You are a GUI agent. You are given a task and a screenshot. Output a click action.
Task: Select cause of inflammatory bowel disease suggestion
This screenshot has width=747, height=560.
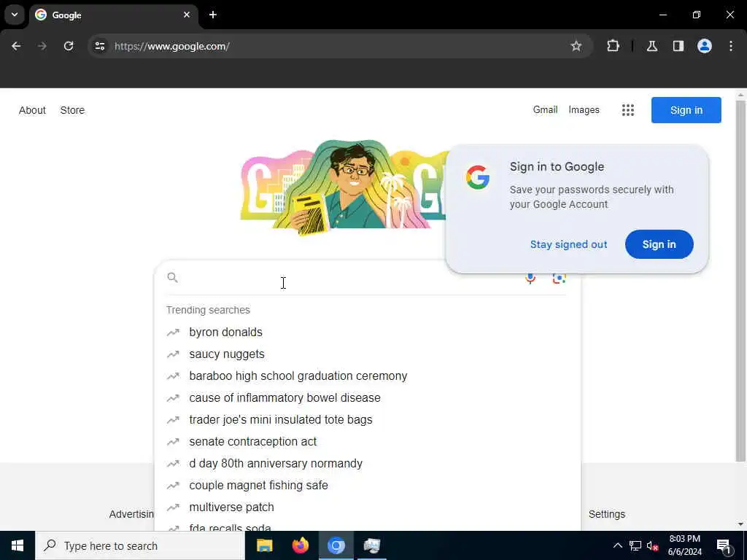click(367, 397)
